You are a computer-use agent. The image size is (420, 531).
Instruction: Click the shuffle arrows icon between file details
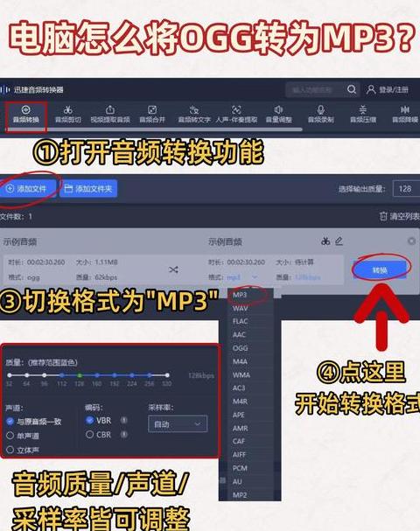[173, 269]
